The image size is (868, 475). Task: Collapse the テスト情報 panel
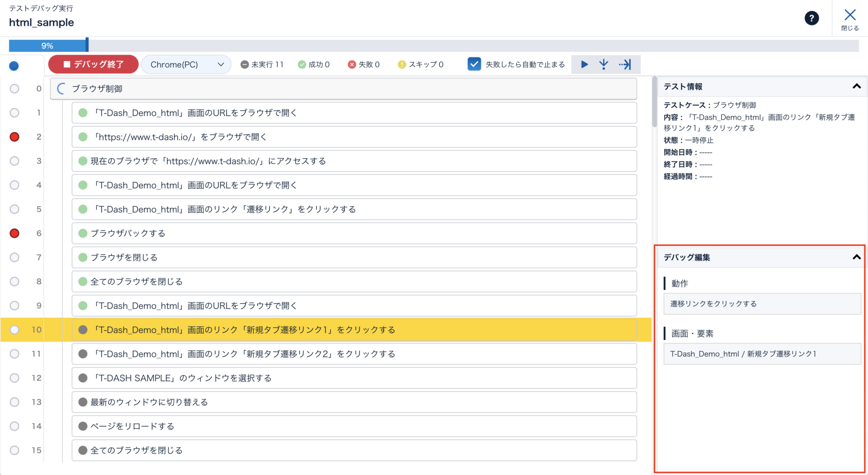(856, 86)
